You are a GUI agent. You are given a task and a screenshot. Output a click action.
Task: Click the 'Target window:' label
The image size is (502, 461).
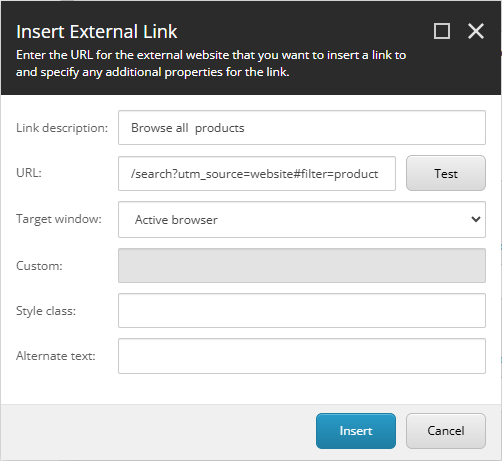(x=59, y=219)
